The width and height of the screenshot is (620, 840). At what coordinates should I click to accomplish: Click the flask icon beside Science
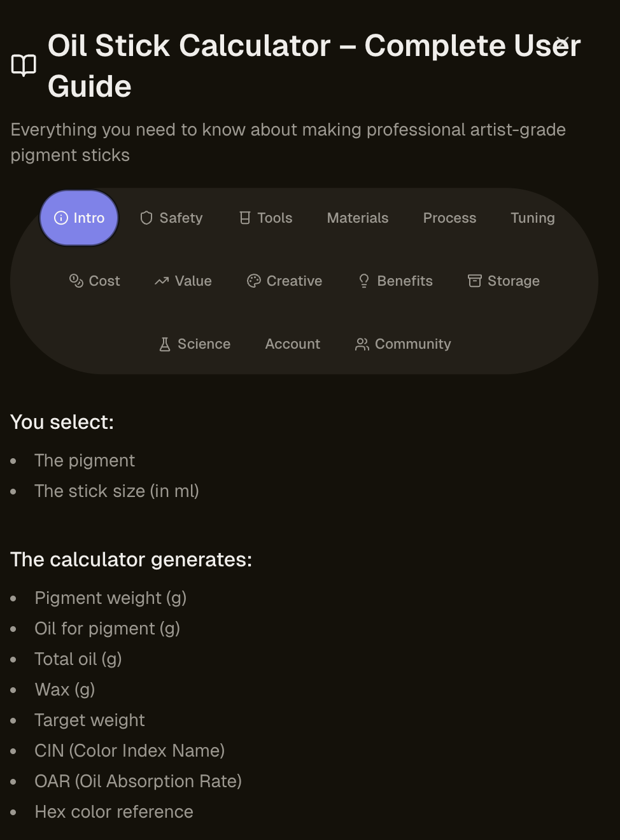(165, 344)
